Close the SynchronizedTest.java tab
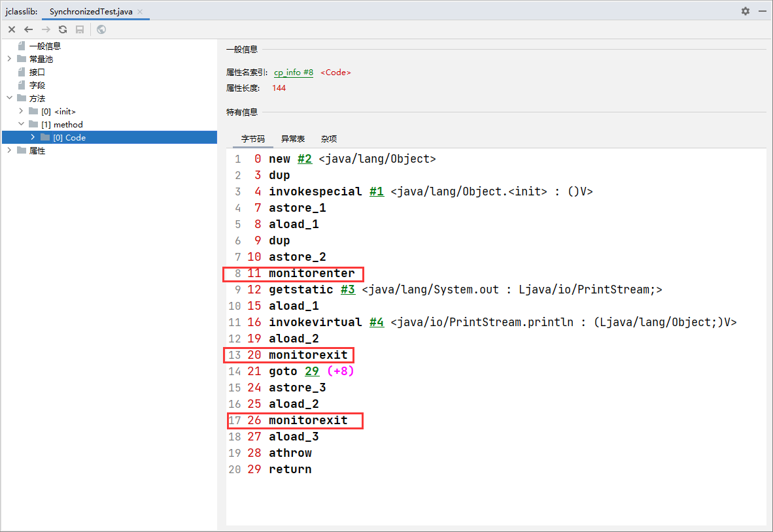 (x=141, y=11)
